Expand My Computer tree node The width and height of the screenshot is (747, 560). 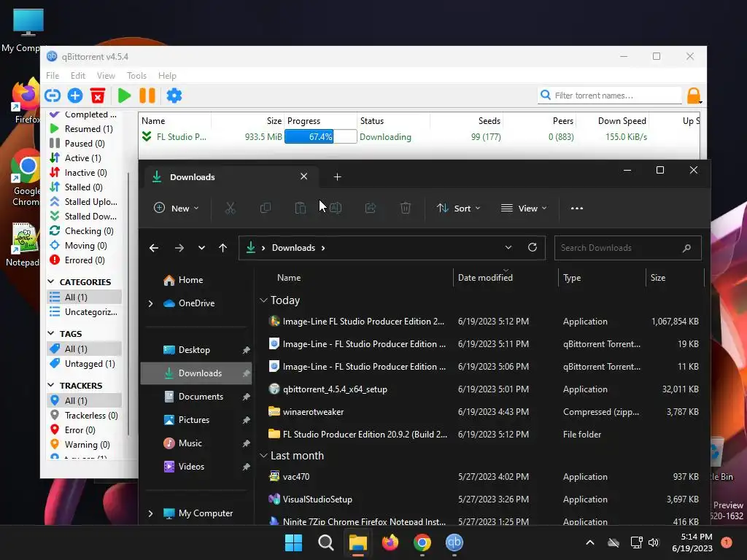click(150, 513)
